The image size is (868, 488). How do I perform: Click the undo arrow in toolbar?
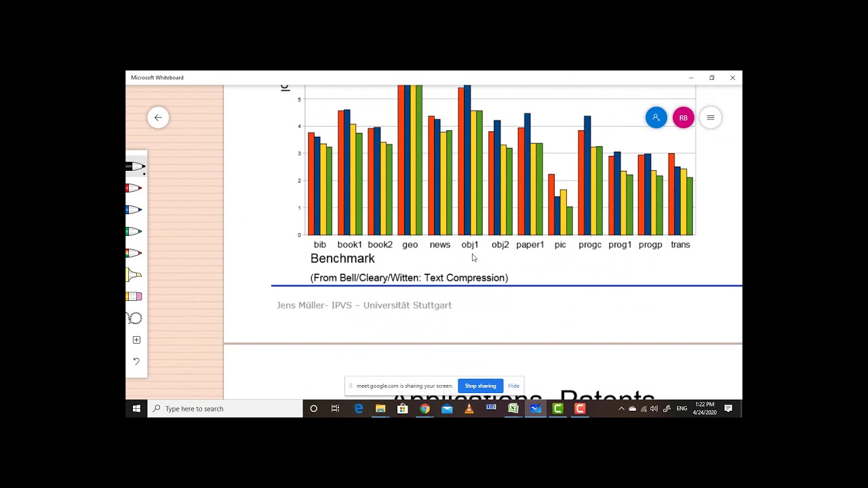(x=136, y=361)
